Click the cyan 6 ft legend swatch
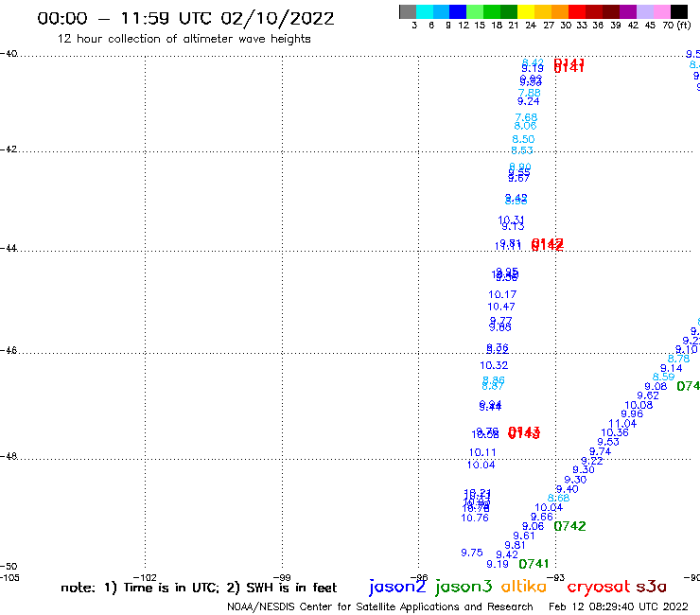Image resolution: width=700 pixels, height=615 pixels. [425, 11]
